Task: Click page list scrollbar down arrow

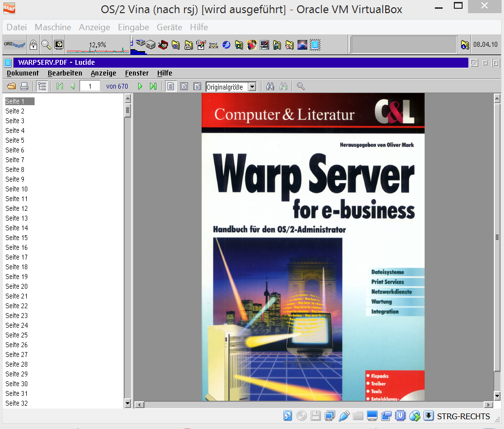Action: point(128,403)
